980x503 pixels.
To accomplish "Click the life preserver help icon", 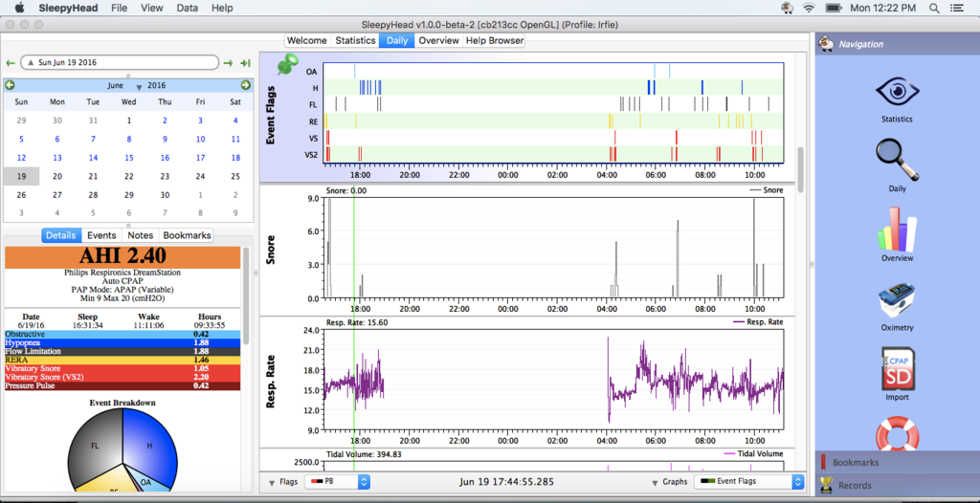I will coord(897,435).
